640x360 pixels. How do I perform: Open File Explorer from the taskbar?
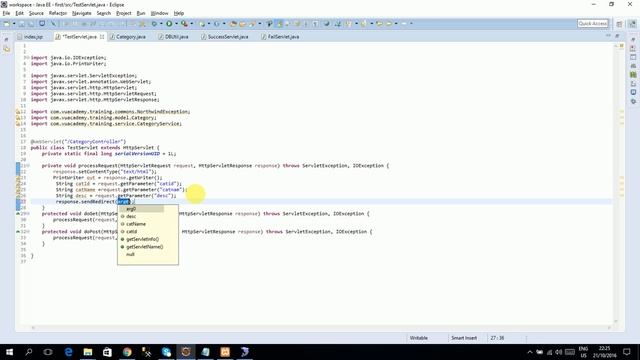coord(88,352)
